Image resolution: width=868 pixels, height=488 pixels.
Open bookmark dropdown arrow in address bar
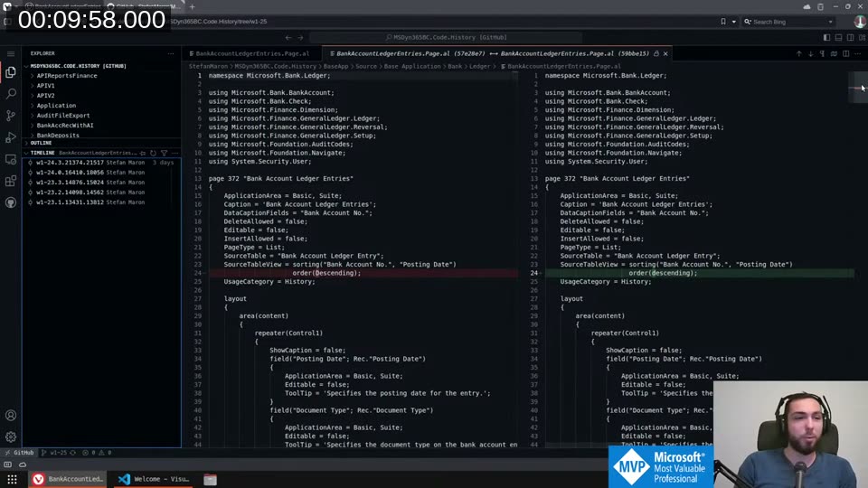(734, 22)
